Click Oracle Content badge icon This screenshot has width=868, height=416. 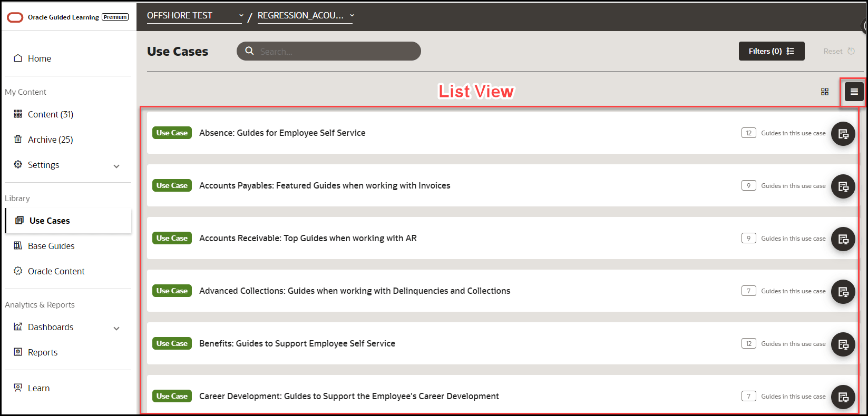[x=18, y=271]
